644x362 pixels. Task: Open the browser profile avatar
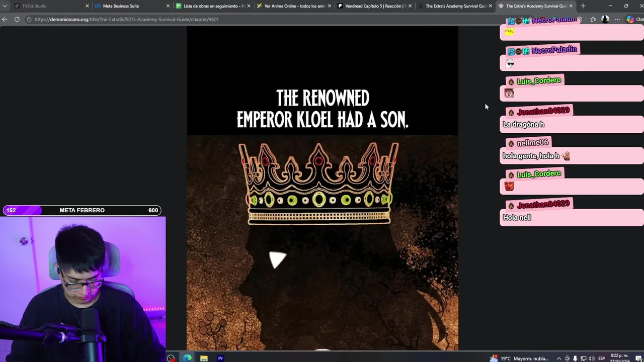[x=605, y=19]
